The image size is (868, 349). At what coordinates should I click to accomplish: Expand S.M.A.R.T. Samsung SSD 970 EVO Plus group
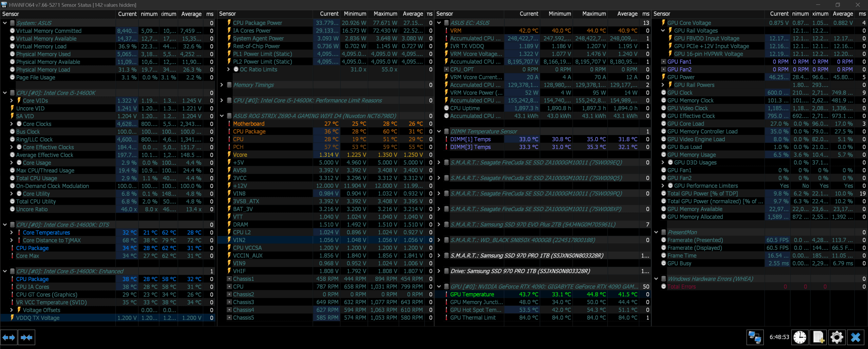439,224
